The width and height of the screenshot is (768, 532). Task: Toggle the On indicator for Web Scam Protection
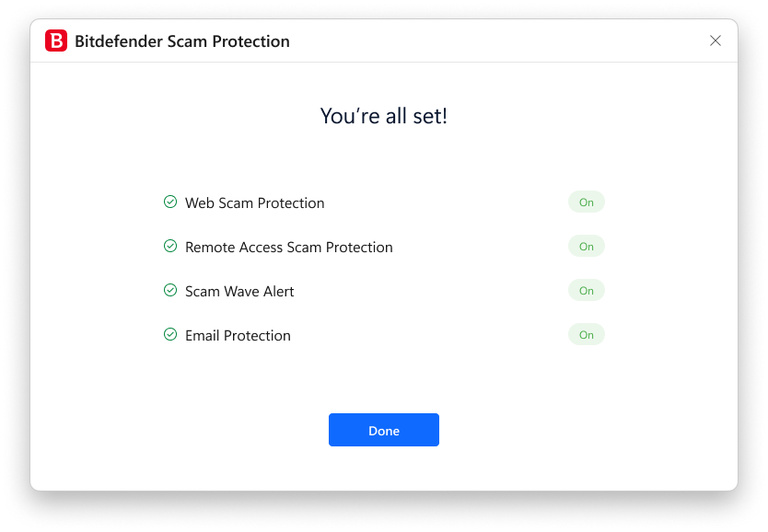point(587,202)
